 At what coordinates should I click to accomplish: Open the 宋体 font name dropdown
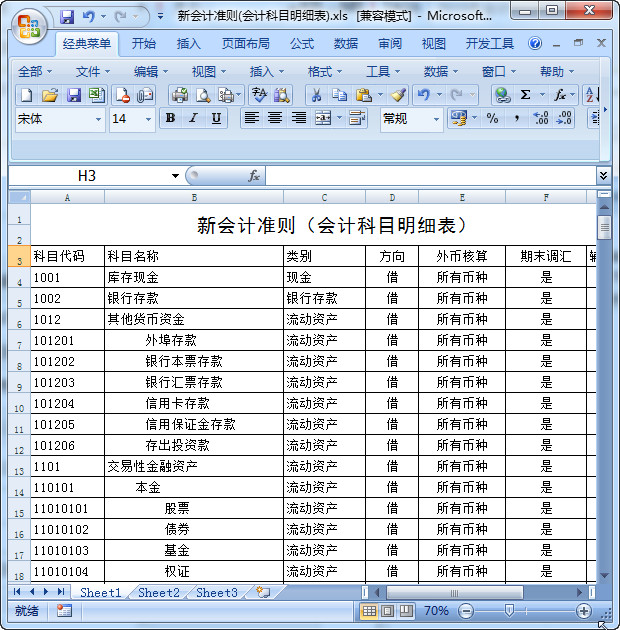pos(98,119)
